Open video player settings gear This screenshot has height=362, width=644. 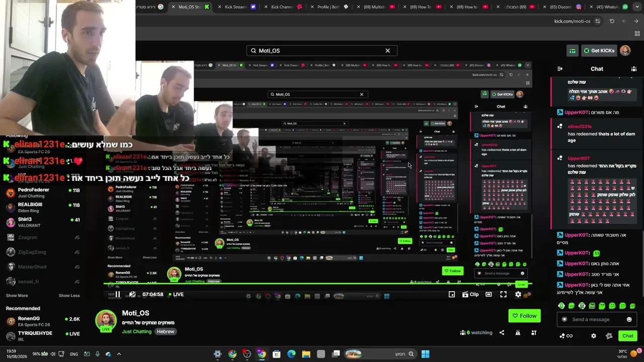click(518, 295)
